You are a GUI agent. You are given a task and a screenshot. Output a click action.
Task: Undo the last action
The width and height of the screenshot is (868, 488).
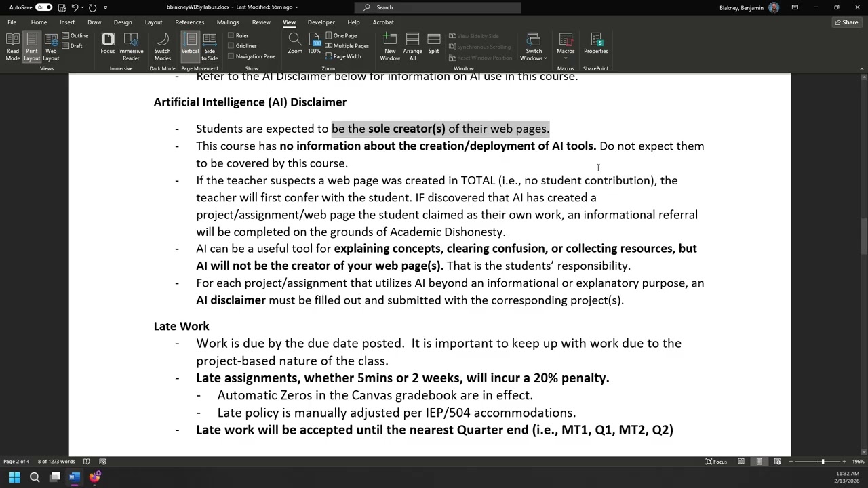point(75,7)
